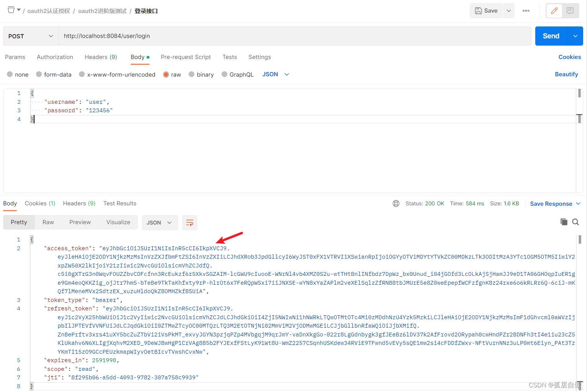Click Beautify to format body
This screenshot has height=392, width=587.
pyautogui.click(x=566, y=74)
